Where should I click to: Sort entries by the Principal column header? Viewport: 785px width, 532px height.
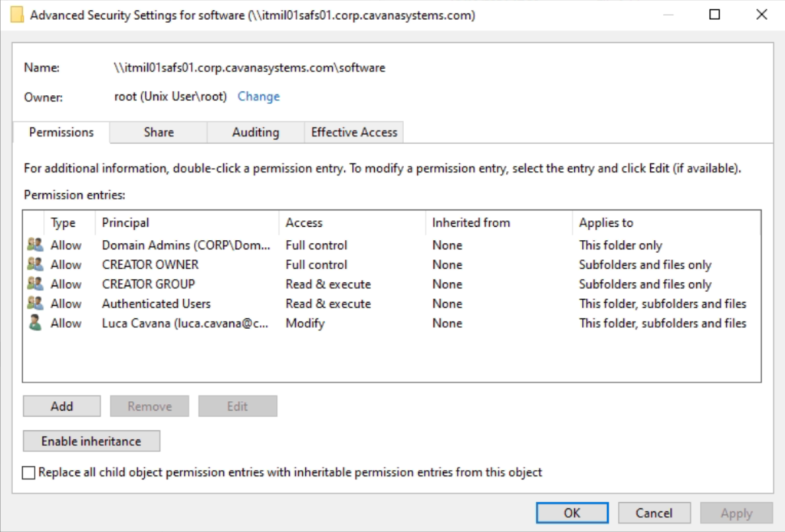(x=187, y=222)
